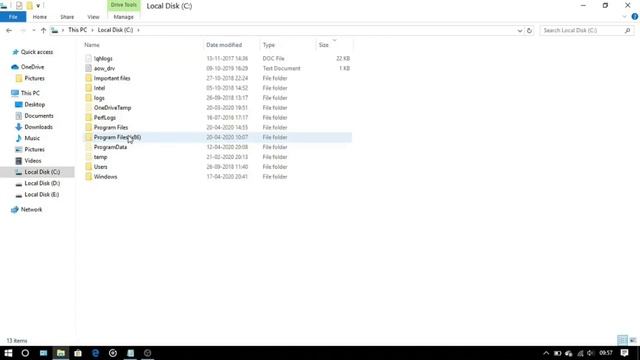Select This PC in navigation pane

(30, 93)
